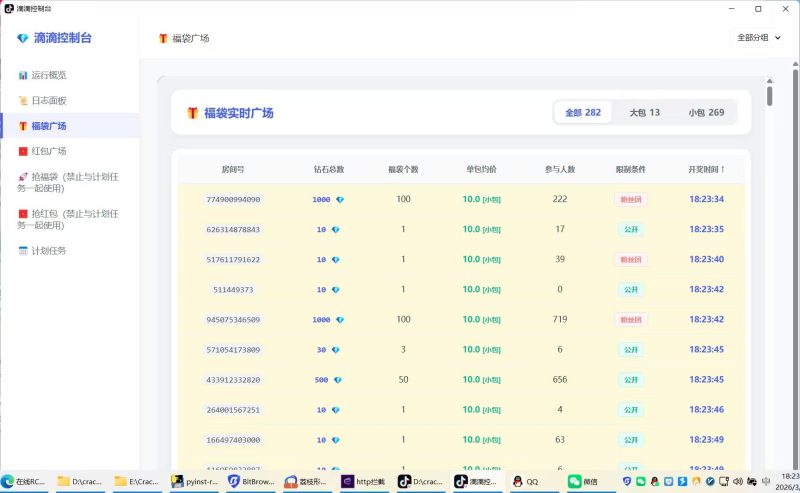The height and width of the screenshot is (493, 800).
Task: Click the 福袋个数 column header
Action: 403,169
